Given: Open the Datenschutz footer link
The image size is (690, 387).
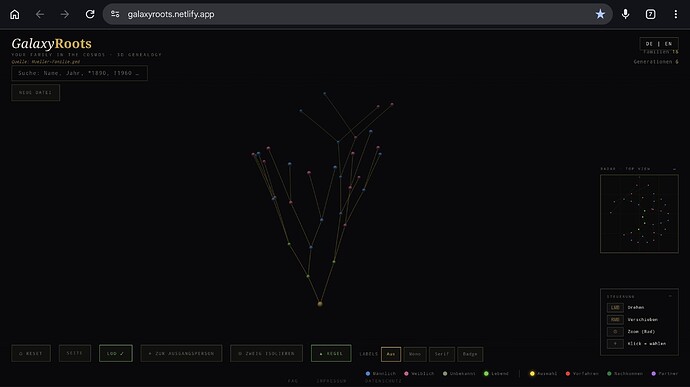Looking at the screenshot, I should click(x=383, y=381).
